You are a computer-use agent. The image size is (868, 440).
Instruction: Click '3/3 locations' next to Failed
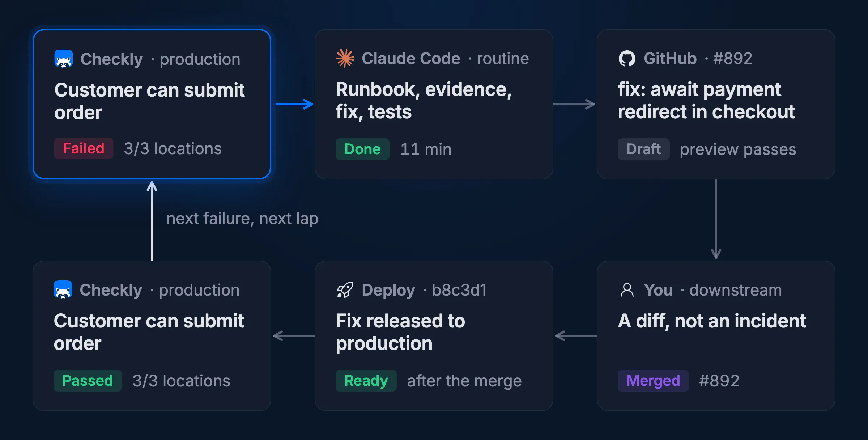click(173, 149)
